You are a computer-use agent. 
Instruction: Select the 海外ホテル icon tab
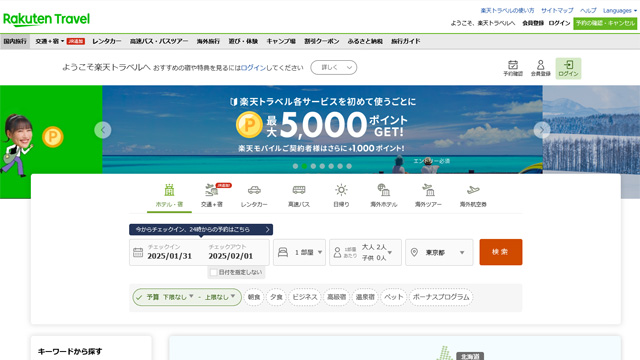tap(383, 196)
